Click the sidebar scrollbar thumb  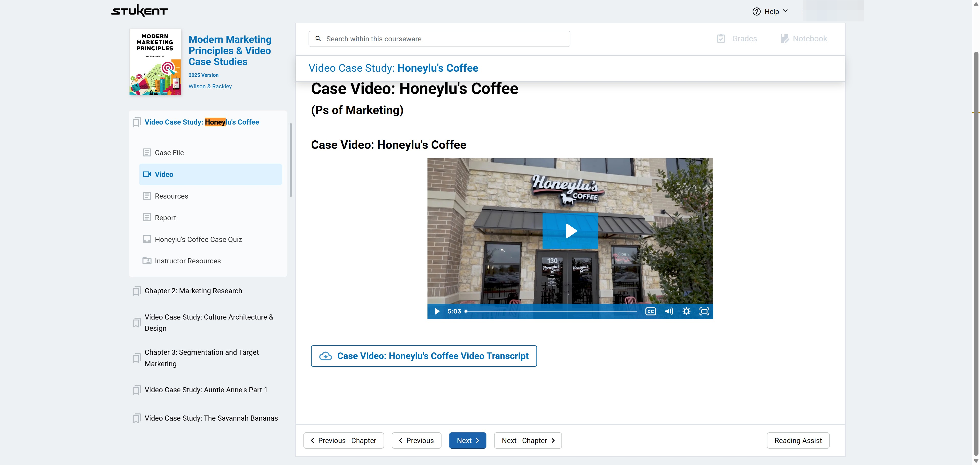pyautogui.click(x=291, y=160)
